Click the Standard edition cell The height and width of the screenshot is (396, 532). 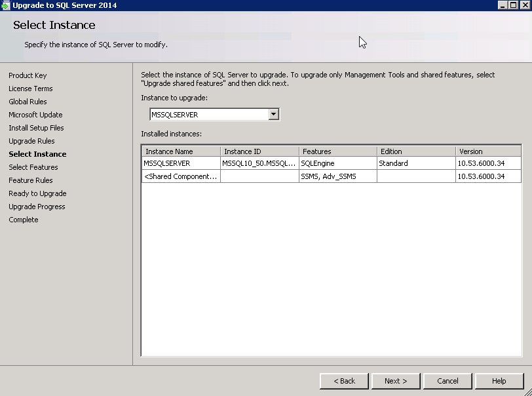tap(416, 163)
